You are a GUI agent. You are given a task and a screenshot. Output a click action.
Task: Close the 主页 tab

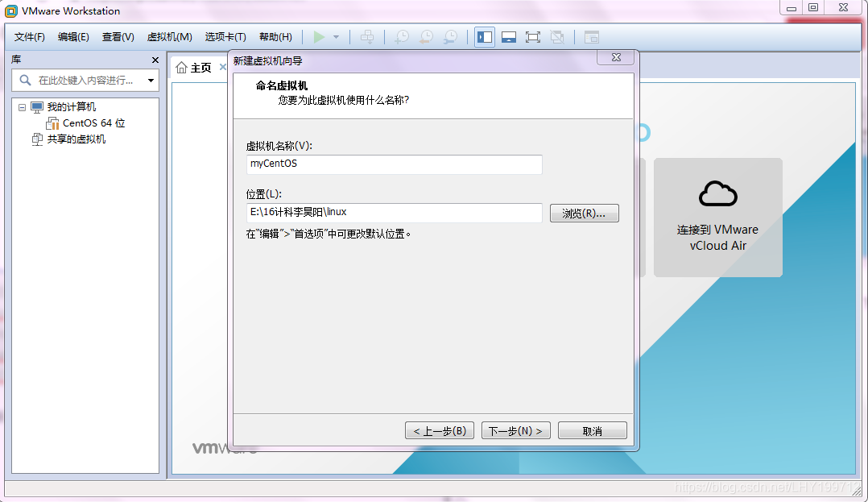(222, 67)
